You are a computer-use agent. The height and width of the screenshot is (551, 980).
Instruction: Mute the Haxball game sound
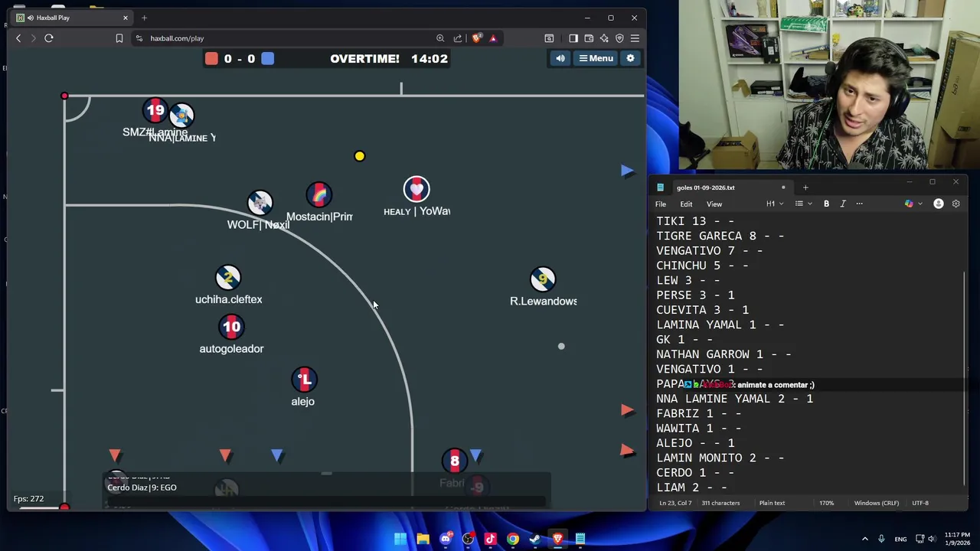(560, 58)
